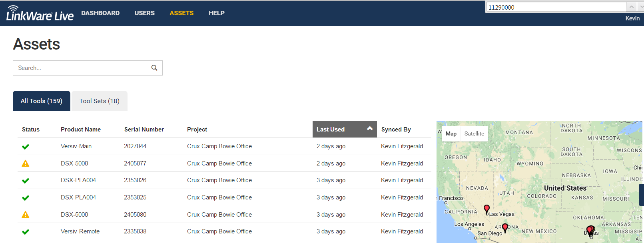Switch map to Satellite view

pyautogui.click(x=474, y=133)
